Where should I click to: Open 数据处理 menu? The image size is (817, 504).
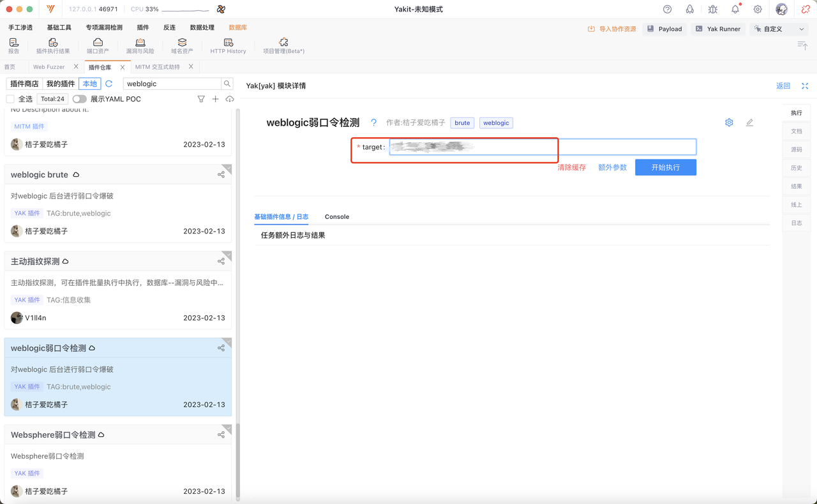coord(202,28)
